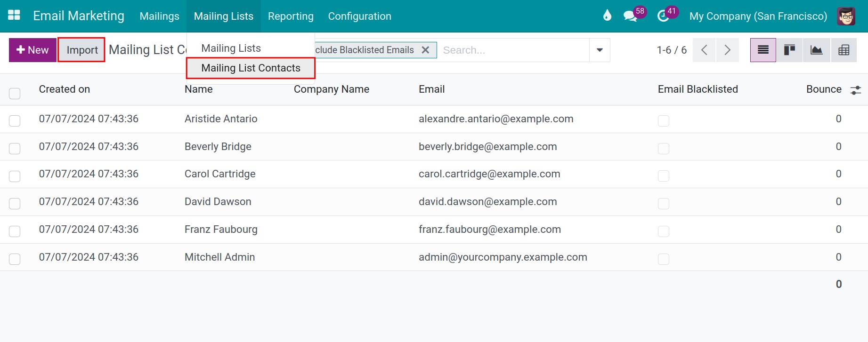This screenshot has width=868, height=342.
Task: Focus the Search input field
Action: [x=513, y=50]
